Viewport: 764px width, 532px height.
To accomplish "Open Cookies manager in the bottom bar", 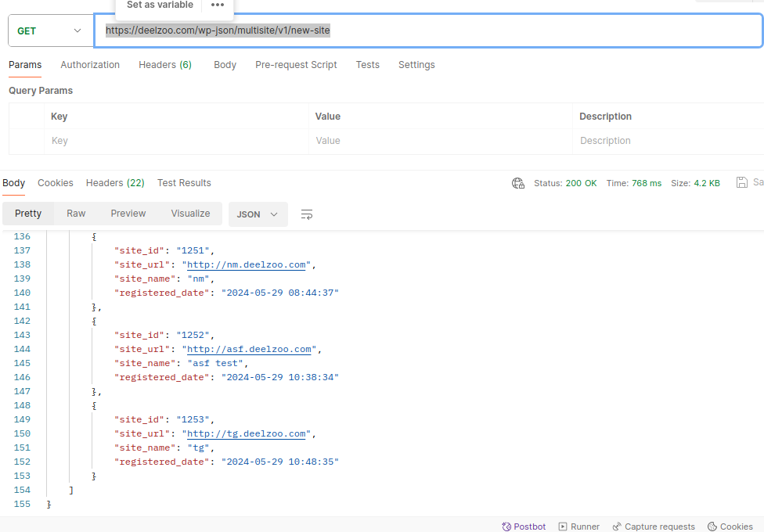I will point(730,527).
